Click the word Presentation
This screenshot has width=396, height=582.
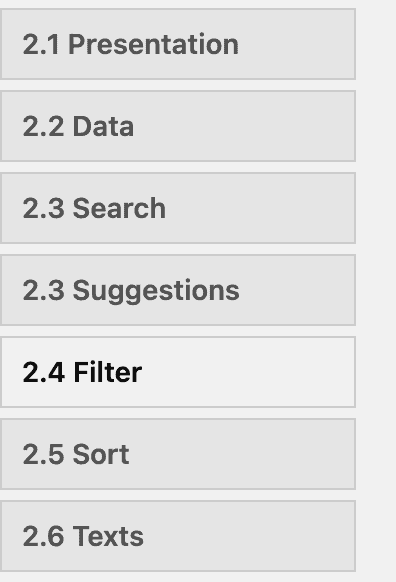point(153,45)
